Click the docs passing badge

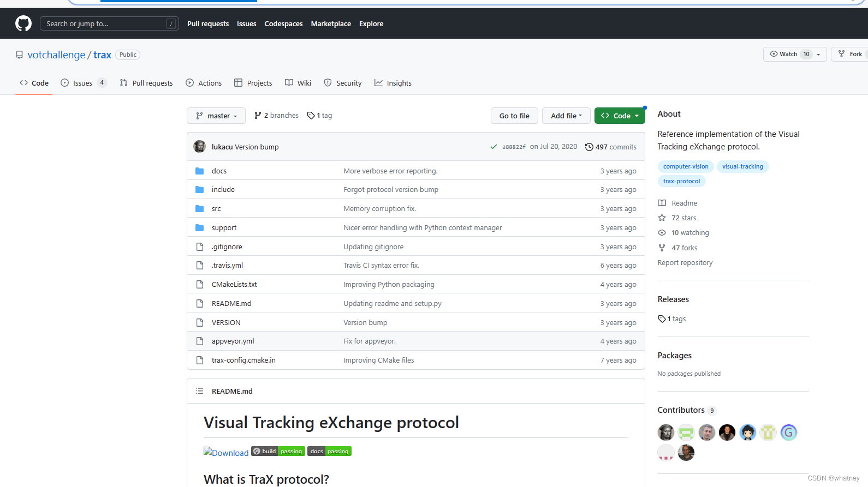(329, 451)
